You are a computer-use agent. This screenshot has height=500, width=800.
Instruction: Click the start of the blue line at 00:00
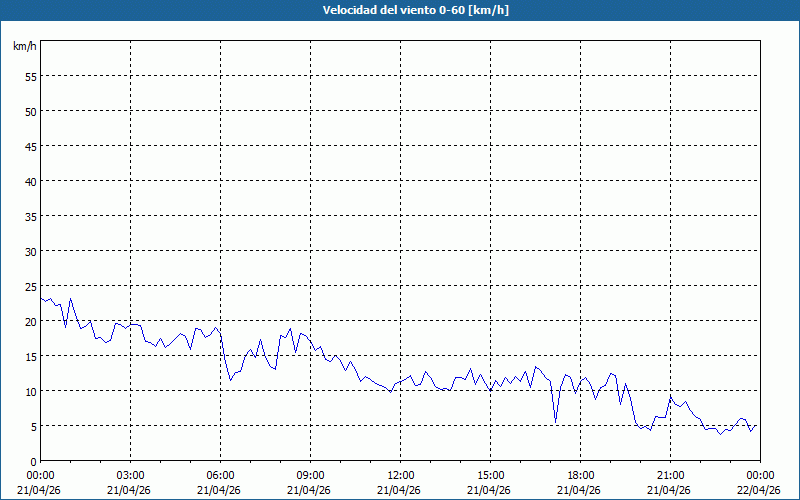point(41,298)
